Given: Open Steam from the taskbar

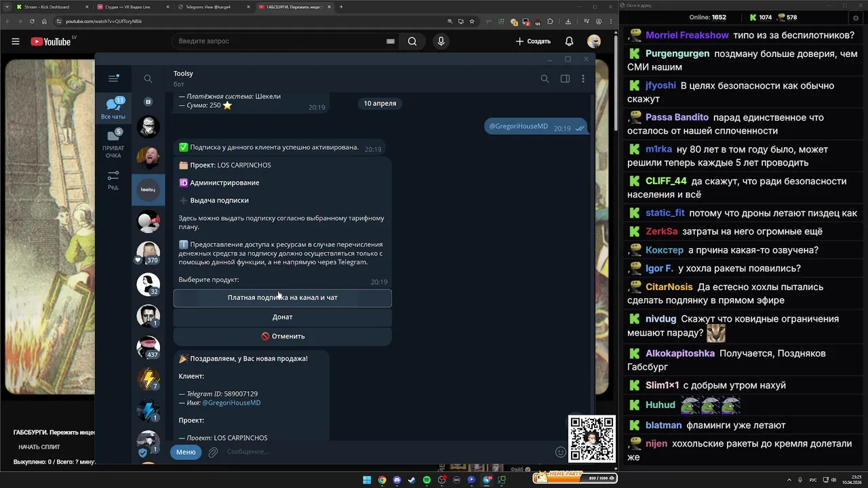Looking at the screenshot, I should (412, 480).
